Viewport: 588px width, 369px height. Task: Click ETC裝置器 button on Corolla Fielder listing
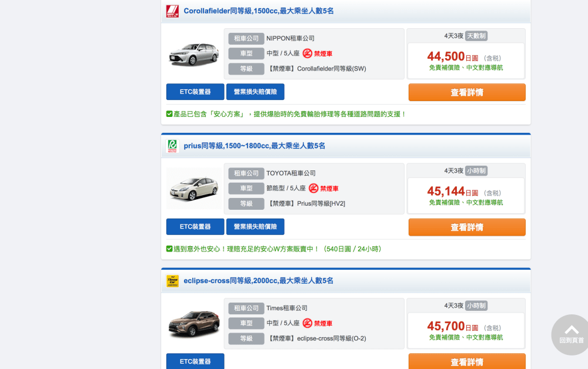[x=195, y=92]
